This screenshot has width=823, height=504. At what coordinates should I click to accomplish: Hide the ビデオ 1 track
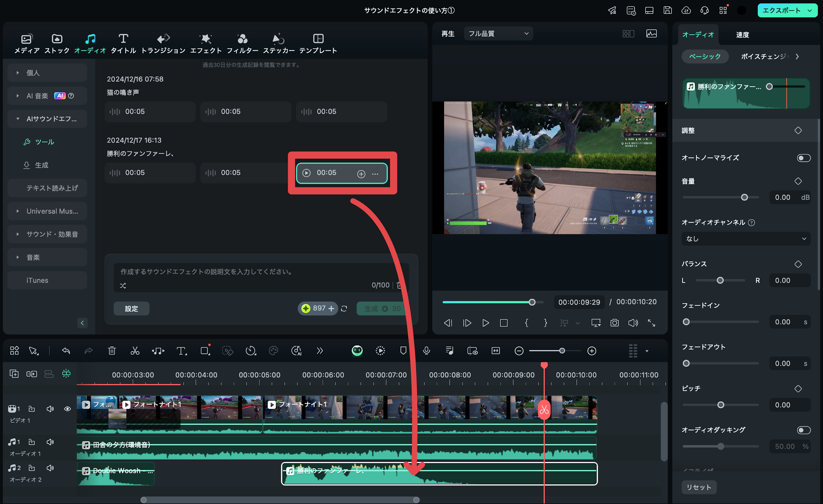67,409
